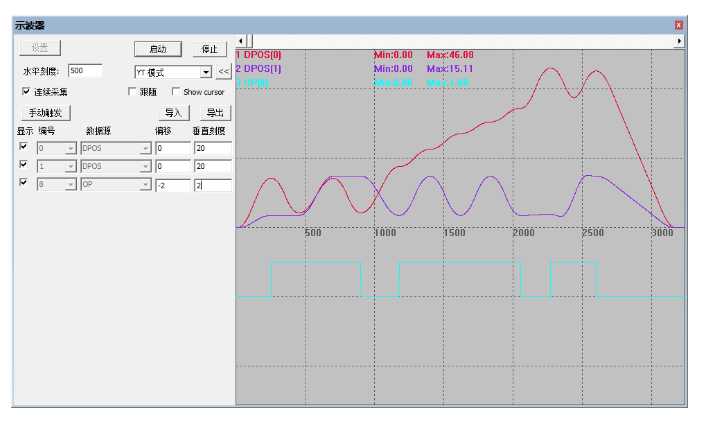Click the red 'Min:0.00' value text
This screenshot has height=424, width=704.
393,55
